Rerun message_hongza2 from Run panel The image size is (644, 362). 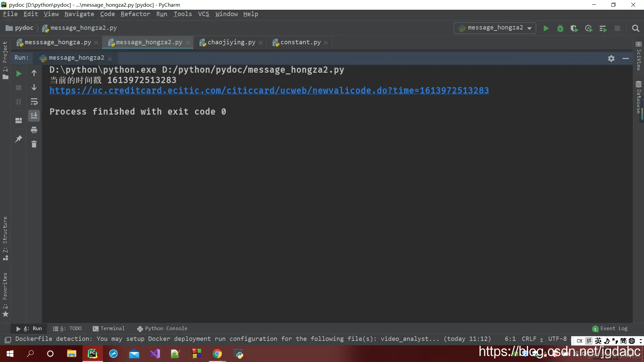(x=19, y=73)
